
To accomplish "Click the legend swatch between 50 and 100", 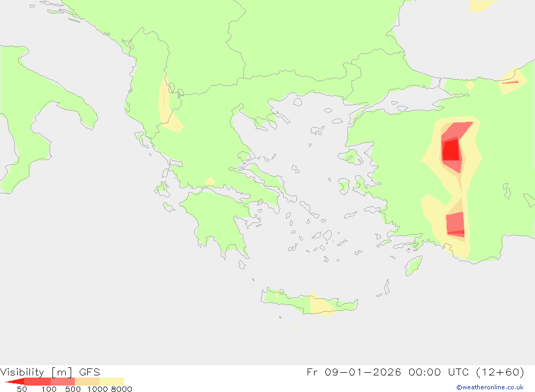I will pos(37,381).
